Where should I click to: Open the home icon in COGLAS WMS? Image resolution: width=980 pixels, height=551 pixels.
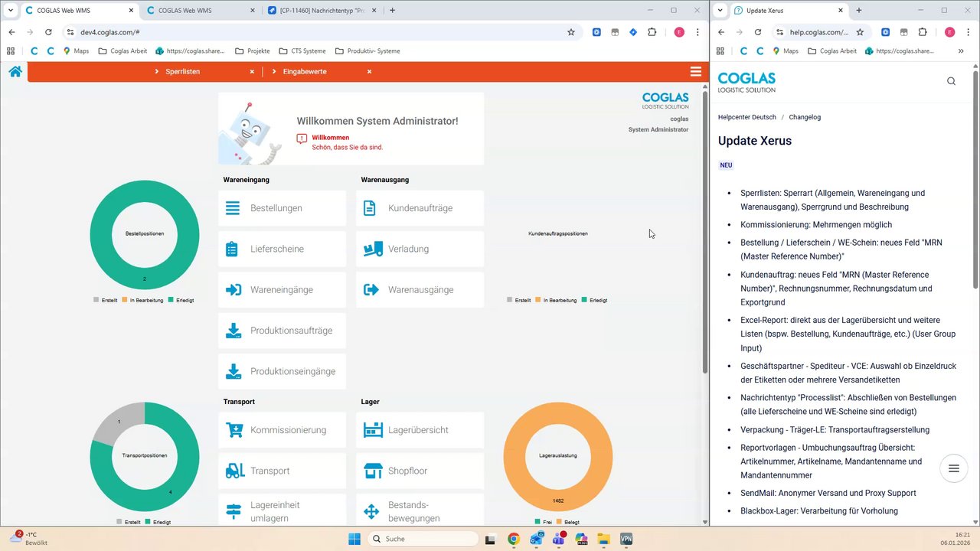click(15, 71)
